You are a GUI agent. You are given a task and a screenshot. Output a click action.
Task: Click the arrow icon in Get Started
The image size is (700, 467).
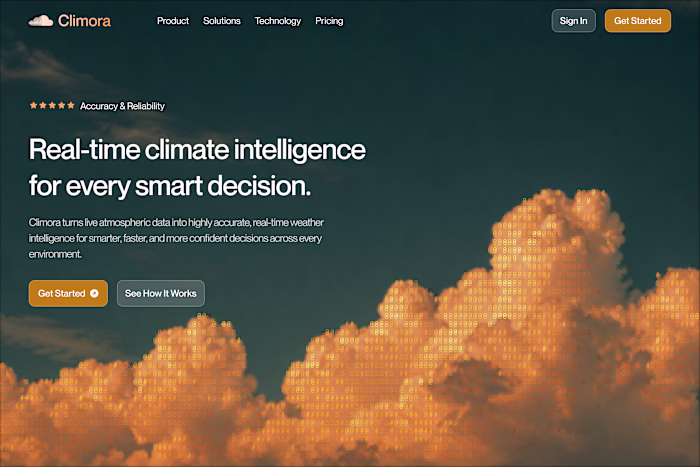pyautogui.click(x=94, y=293)
